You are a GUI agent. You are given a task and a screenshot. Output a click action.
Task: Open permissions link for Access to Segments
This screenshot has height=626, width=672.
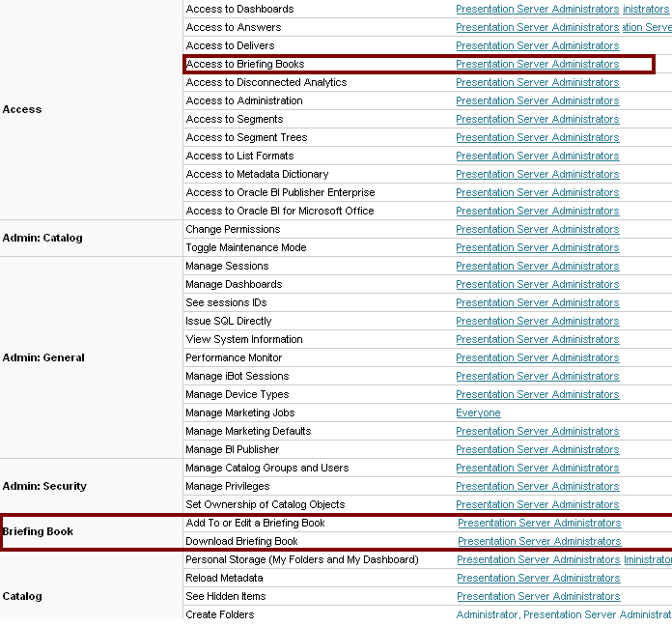pyautogui.click(x=538, y=119)
